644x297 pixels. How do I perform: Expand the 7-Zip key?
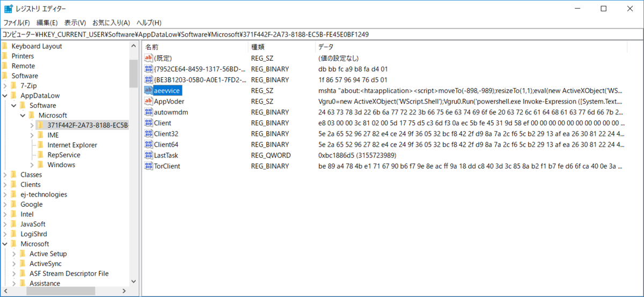tap(5, 85)
